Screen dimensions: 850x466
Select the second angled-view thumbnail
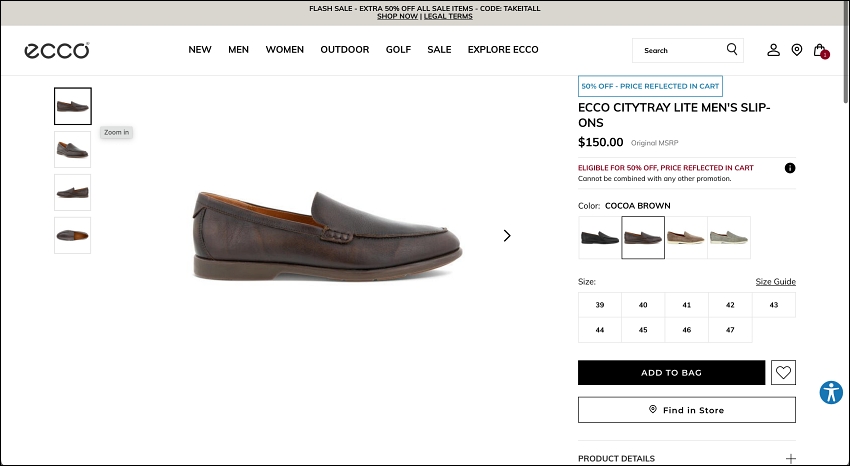pos(73,150)
